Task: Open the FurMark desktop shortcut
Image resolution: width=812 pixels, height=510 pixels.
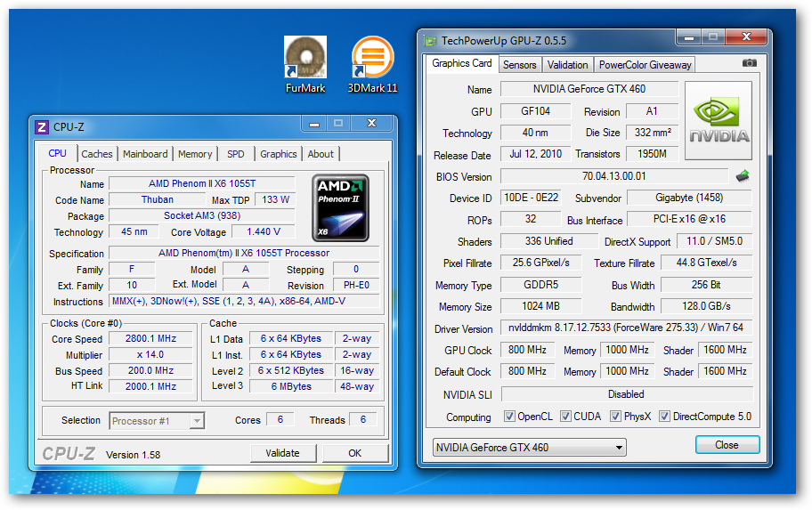Action: (305, 65)
